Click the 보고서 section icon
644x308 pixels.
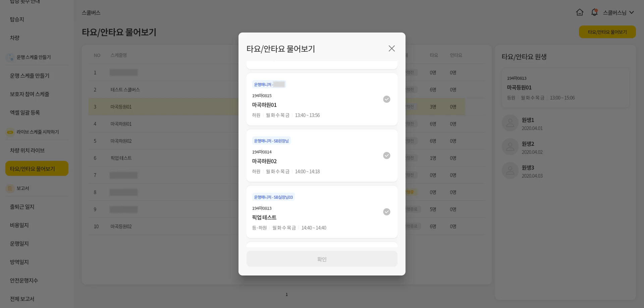pos(10,188)
